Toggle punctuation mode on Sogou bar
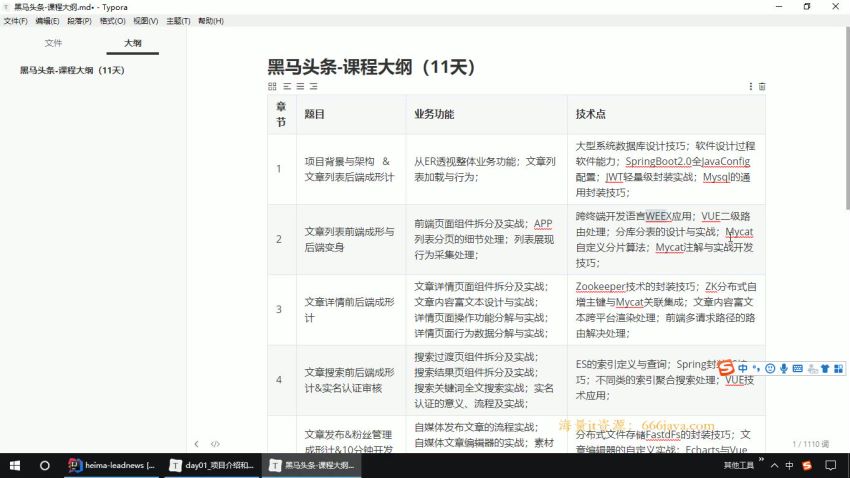This screenshot has height=478, width=850. [x=756, y=369]
